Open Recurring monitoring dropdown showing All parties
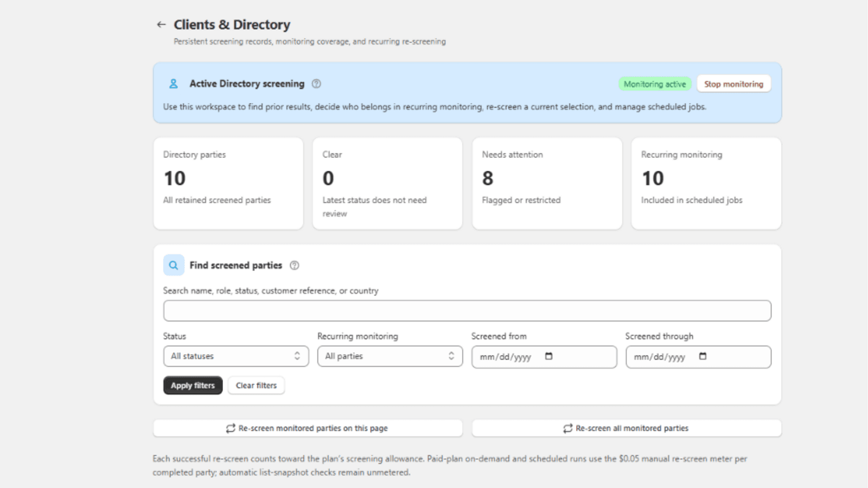 tap(390, 356)
